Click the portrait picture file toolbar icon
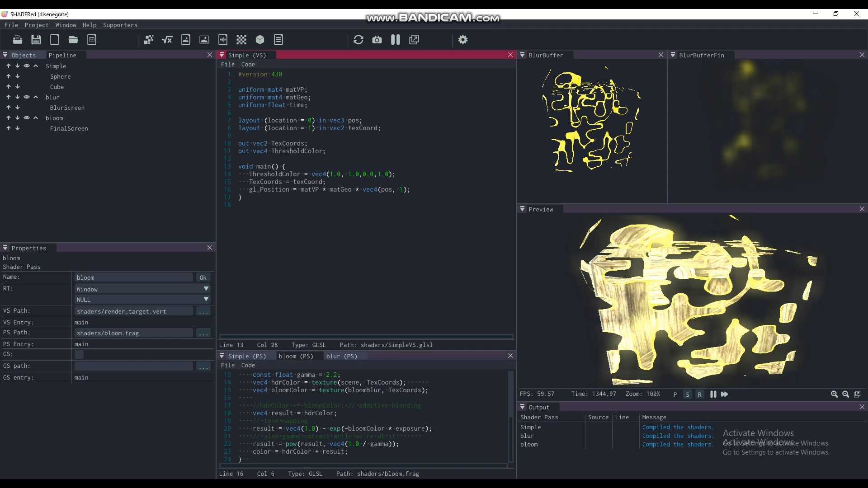Viewport: 868px width, 488px height. pyautogui.click(x=186, y=40)
